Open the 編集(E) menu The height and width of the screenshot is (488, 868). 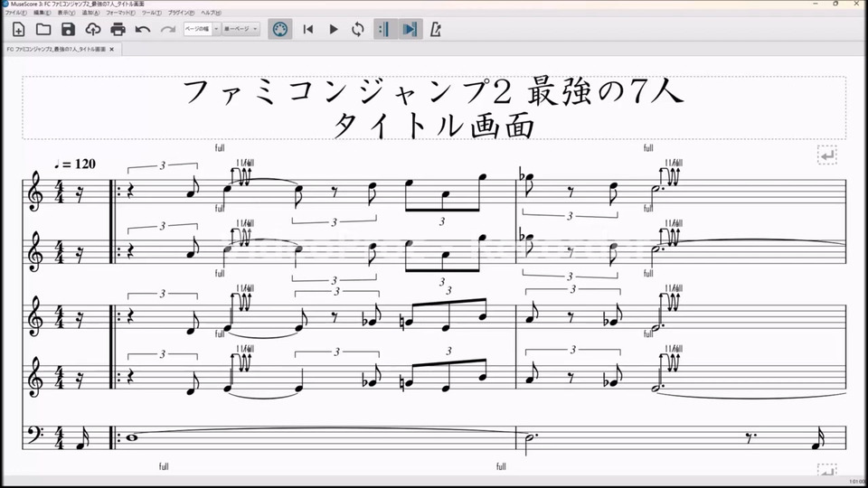click(42, 13)
